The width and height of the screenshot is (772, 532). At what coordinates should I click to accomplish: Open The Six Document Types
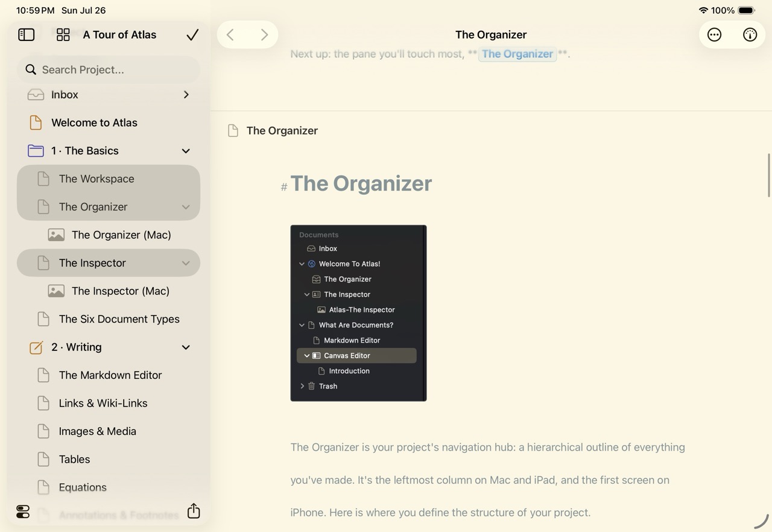pyautogui.click(x=109, y=319)
